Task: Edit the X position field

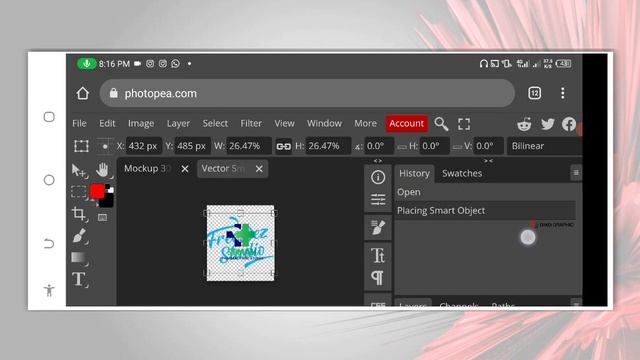Action: [x=144, y=146]
